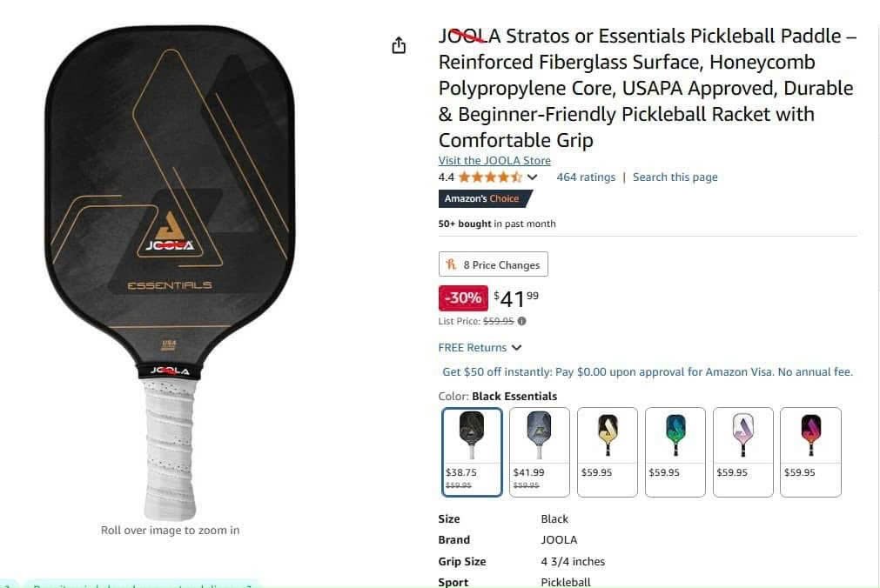Screen dimensions: 880x588
Task: Expand the FREE Returns dropdown
Action: [480, 348]
